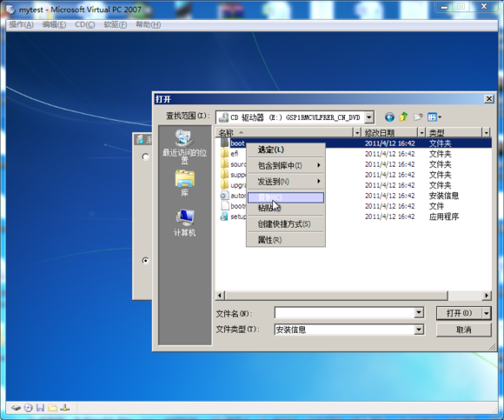This screenshot has width=504, height=420.
Task: Click the network adapter icon in status bar
Action: pyautogui.click(x=65, y=408)
